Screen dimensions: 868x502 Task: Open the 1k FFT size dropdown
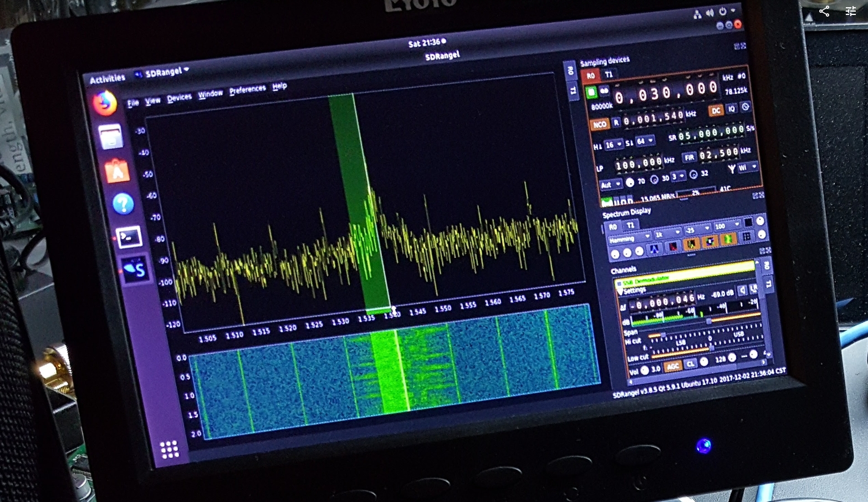pyautogui.click(x=668, y=234)
